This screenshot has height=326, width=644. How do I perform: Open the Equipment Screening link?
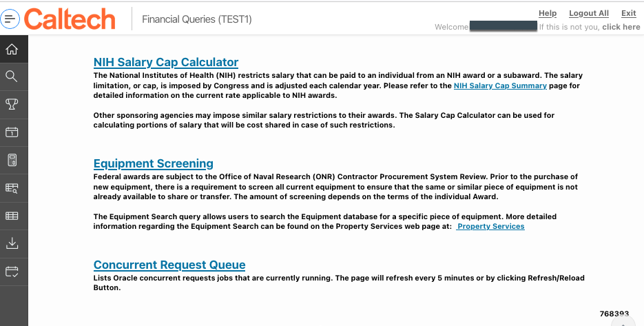[x=153, y=163]
